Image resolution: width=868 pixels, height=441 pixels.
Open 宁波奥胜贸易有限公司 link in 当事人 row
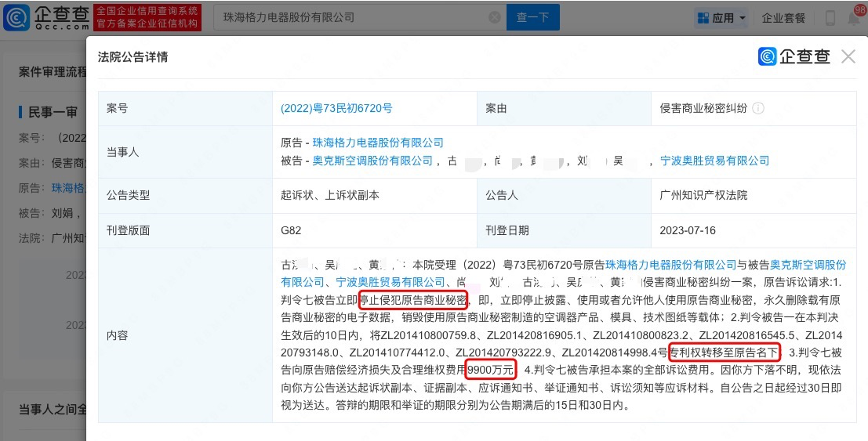pyautogui.click(x=714, y=161)
